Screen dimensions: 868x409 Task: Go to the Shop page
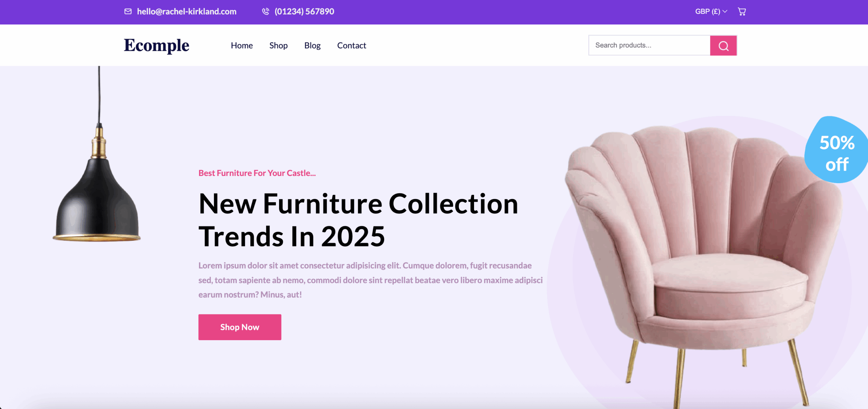tap(278, 45)
